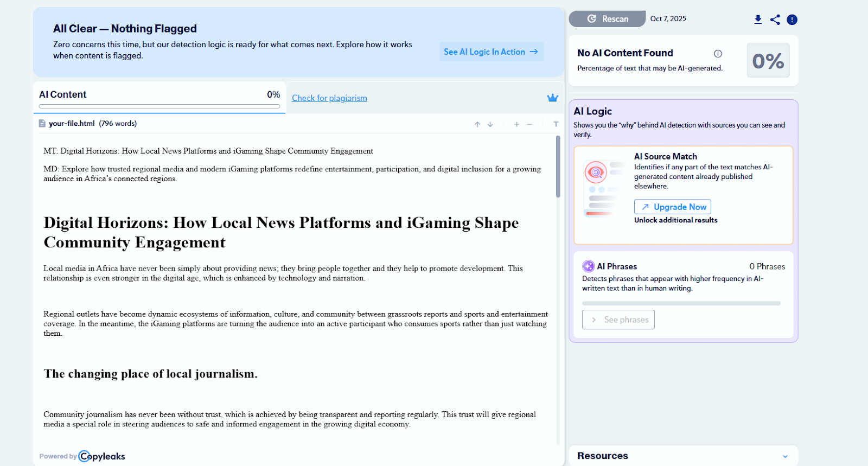This screenshot has width=868, height=466.
Task: Decrease text size with minus icon
Action: 529,124
